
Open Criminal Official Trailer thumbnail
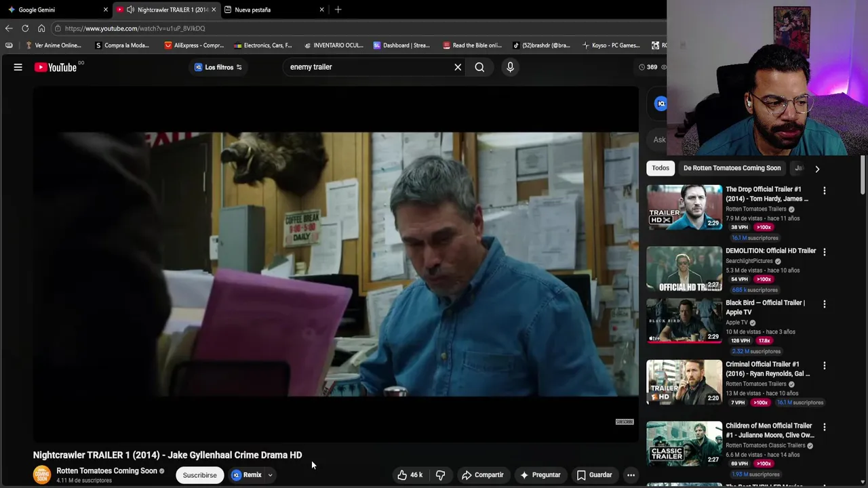(684, 382)
